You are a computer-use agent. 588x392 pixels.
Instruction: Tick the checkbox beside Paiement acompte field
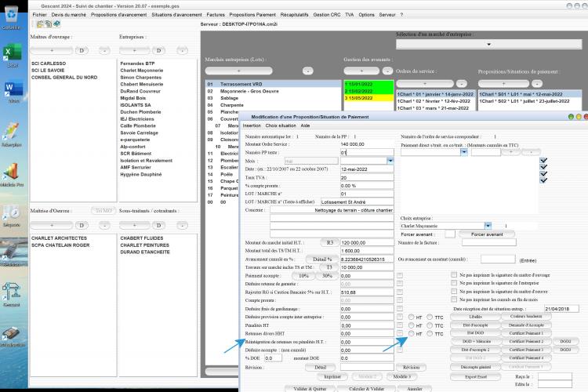(400, 275)
